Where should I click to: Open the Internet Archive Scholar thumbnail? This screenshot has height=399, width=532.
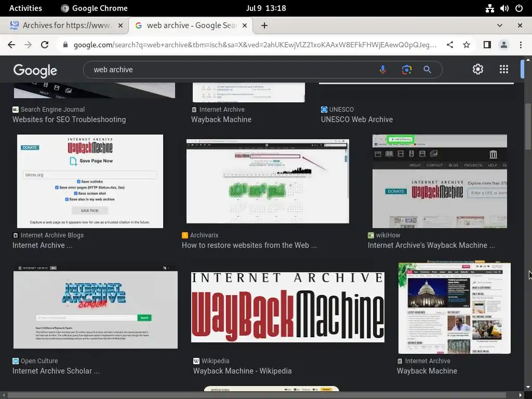point(96,307)
